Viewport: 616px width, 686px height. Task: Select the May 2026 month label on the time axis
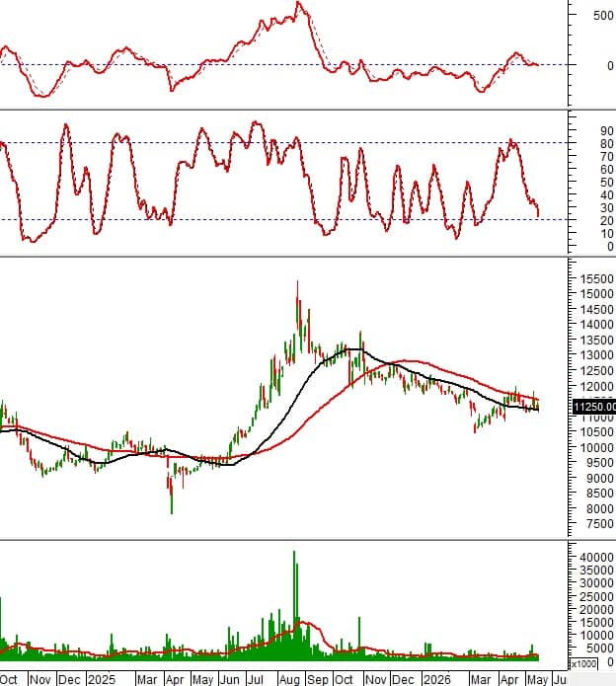pos(537,679)
